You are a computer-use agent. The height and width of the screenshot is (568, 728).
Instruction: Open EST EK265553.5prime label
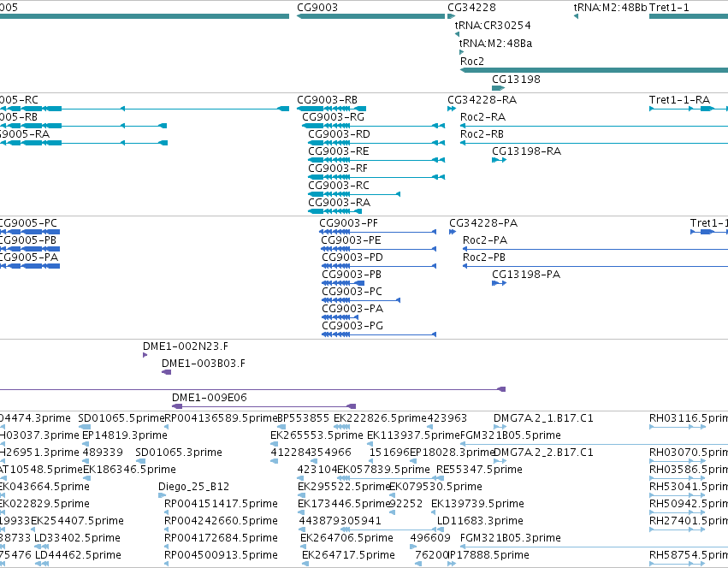pyautogui.click(x=317, y=435)
